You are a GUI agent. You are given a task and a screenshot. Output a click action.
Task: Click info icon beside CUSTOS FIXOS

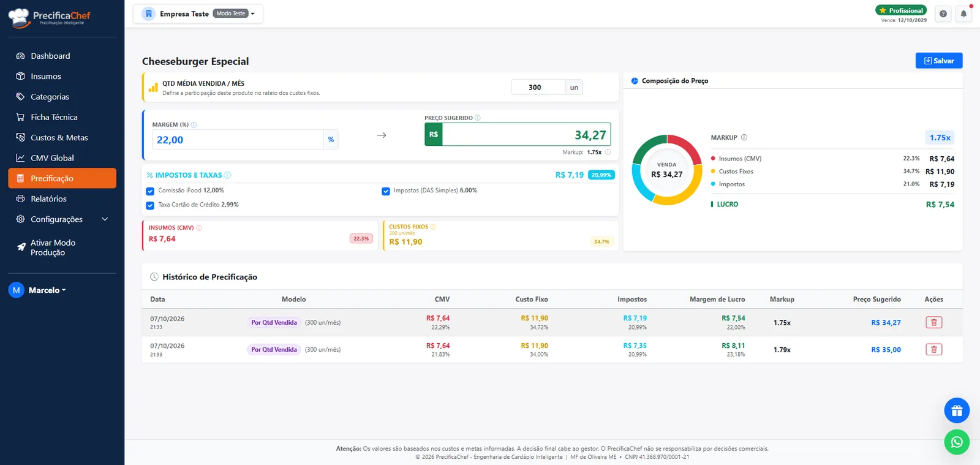(433, 227)
